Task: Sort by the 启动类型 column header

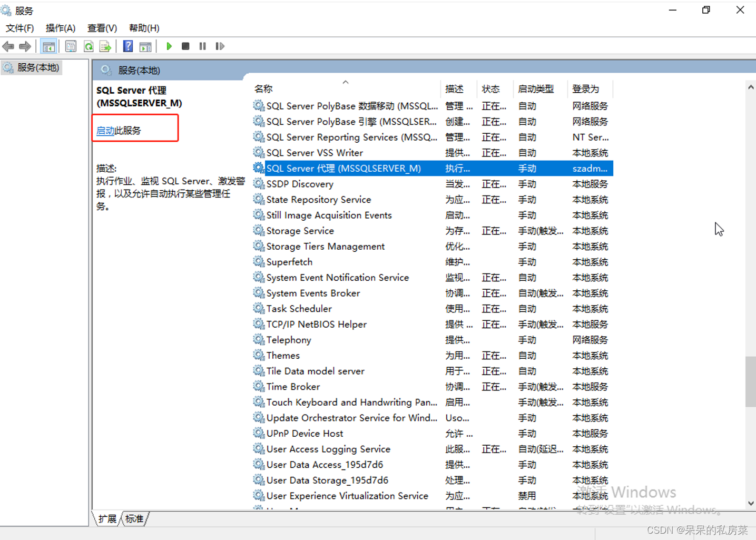Action: [x=541, y=89]
